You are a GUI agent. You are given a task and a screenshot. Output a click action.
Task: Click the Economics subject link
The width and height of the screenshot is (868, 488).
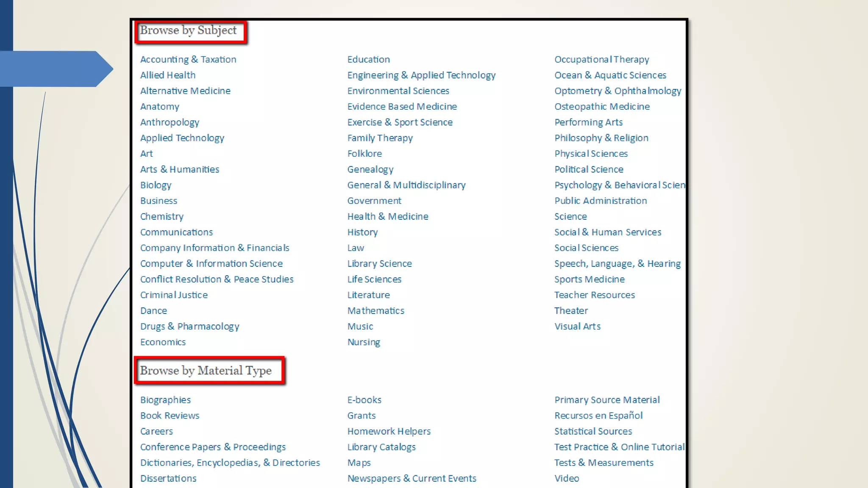[x=163, y=342]
